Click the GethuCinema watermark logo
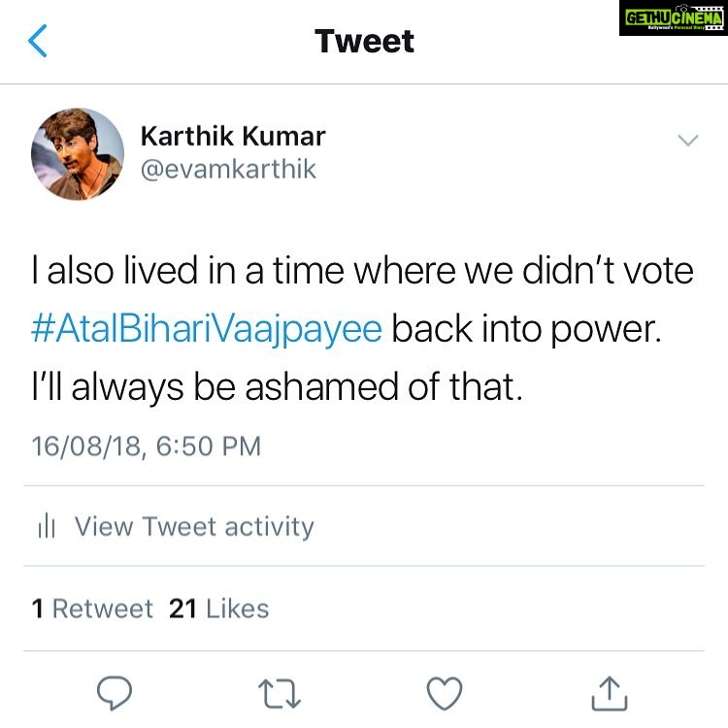Image resolution: width=728 pixels, height=728 pixels. coord(674,18)
